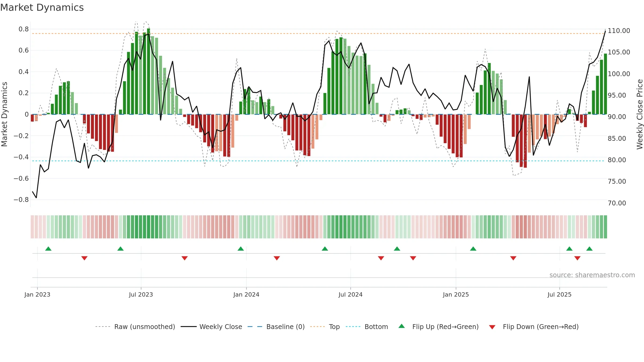Screen dimensions: 644x362
Task: Click the 110.00 price tick label
Action: tap(619, 31)
